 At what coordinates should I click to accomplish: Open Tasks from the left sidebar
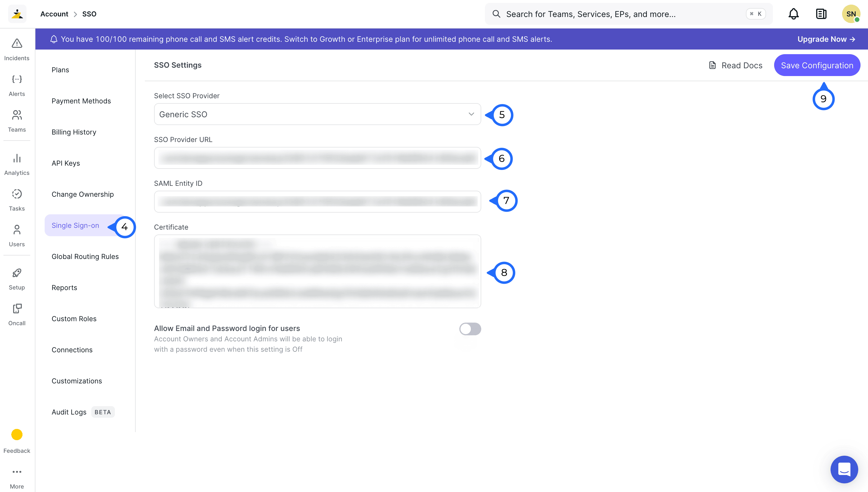click(x=17, y=194)
